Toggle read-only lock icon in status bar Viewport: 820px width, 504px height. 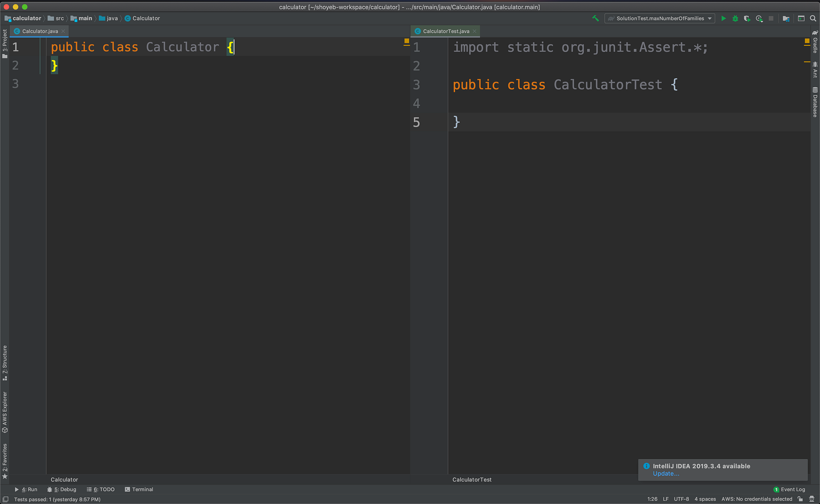(800, 499)
